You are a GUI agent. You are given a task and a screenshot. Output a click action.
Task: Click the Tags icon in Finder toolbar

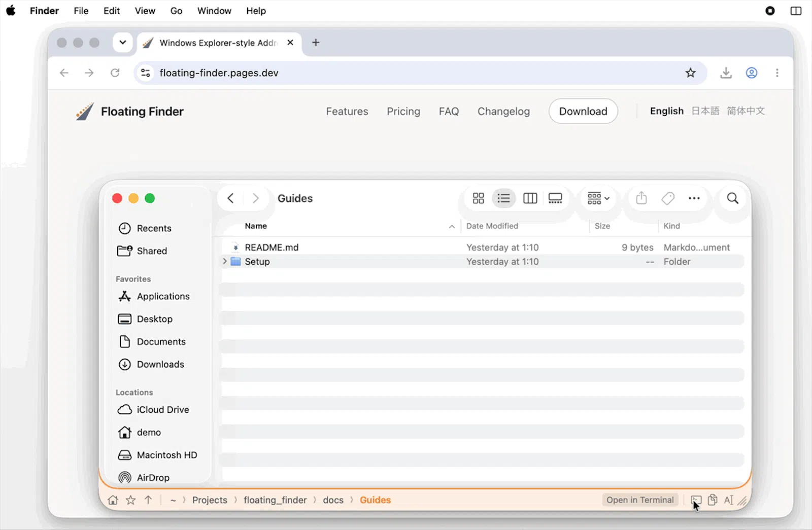(668, 198)
